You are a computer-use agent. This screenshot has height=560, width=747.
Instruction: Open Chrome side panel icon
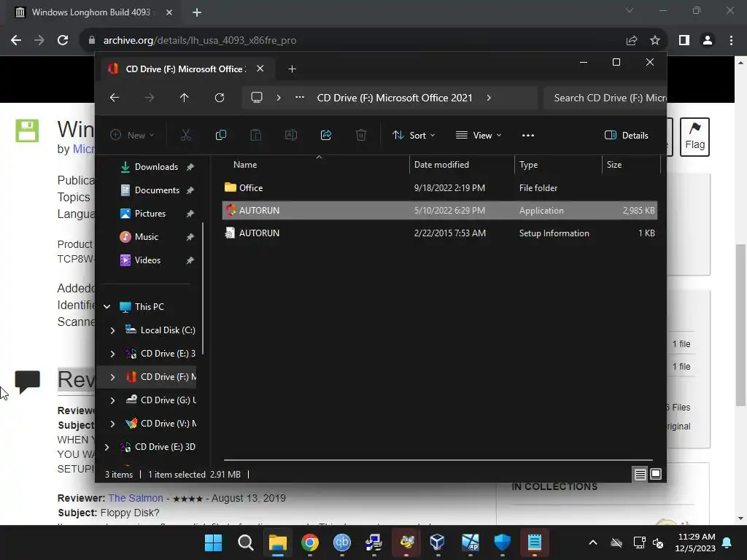tap(684, 41)
